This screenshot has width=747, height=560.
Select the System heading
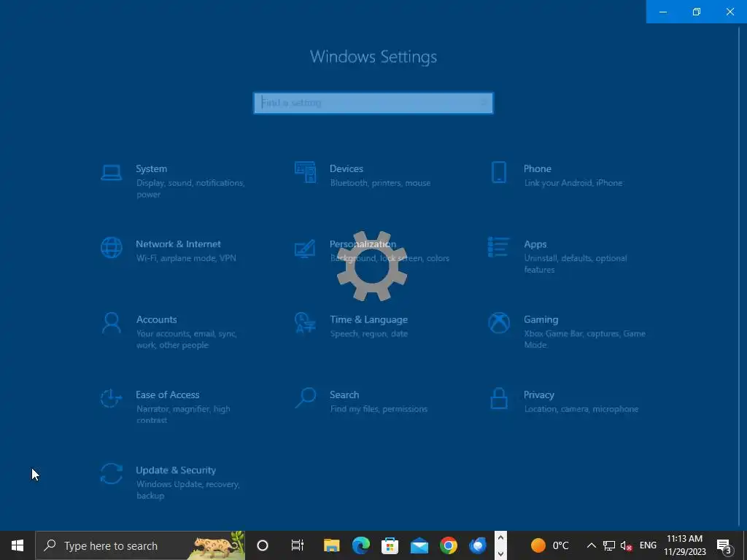coord(152,168)
